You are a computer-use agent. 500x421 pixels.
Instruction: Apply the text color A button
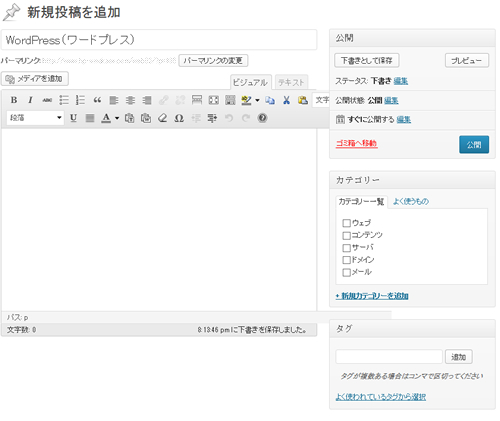click(x=106, y=118)
